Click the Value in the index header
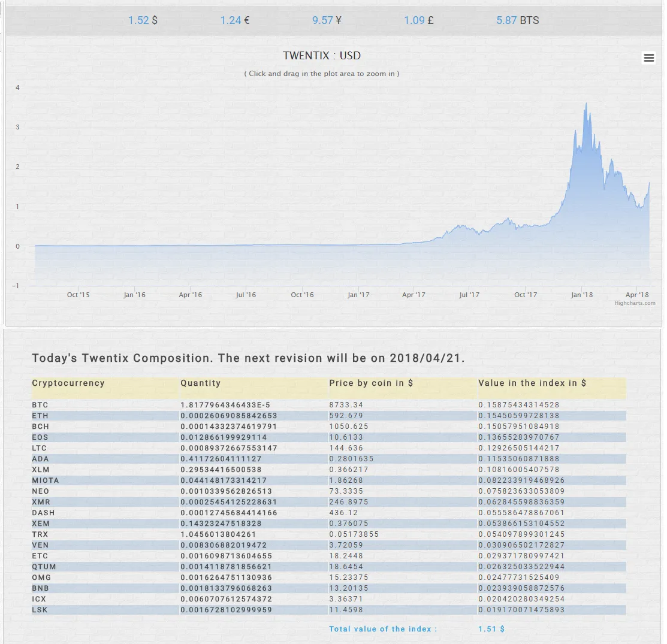This screenshot has width=667, height=644. click(532, 382)
